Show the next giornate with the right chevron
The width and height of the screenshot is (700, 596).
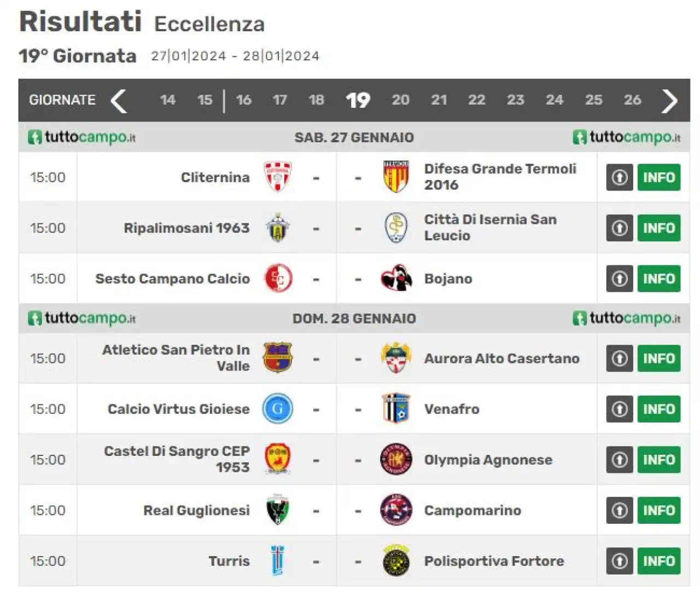pyautogui.click(x=669, y=101)
